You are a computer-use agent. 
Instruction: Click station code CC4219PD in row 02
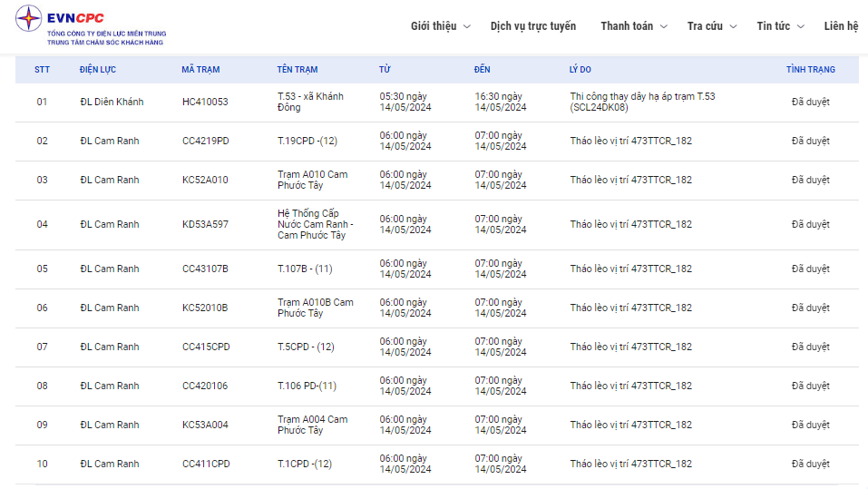[x=205, y=141]
